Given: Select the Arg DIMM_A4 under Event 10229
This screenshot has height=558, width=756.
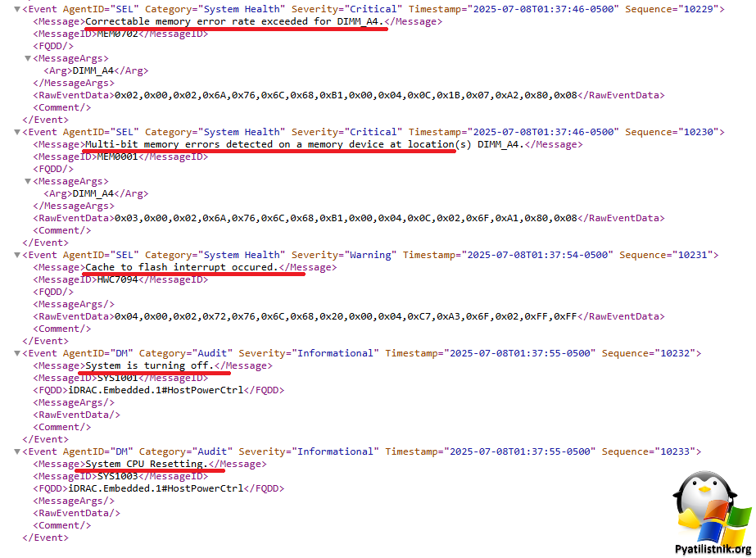Looking at the screenshot, I should [93, 71].
